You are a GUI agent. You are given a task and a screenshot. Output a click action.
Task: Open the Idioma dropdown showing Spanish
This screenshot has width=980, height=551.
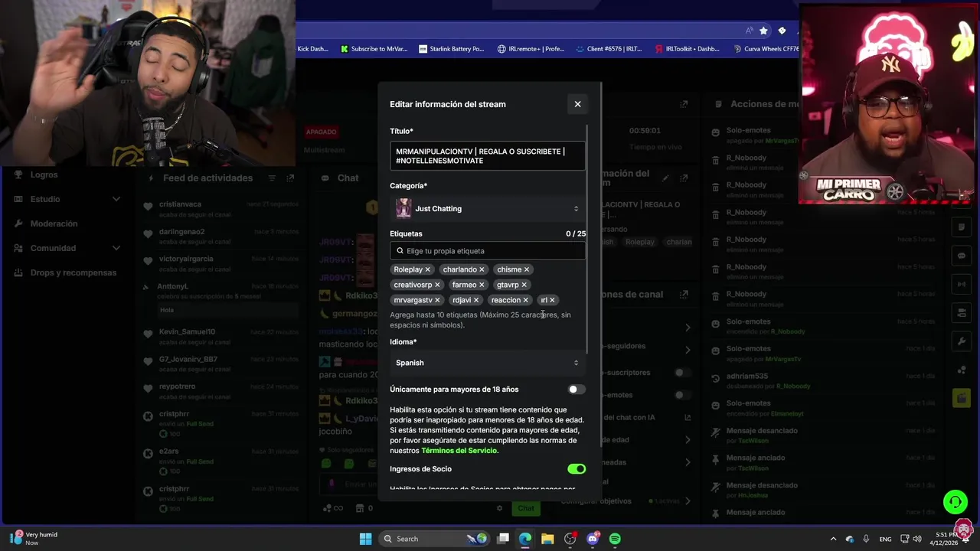coord(488,363)
